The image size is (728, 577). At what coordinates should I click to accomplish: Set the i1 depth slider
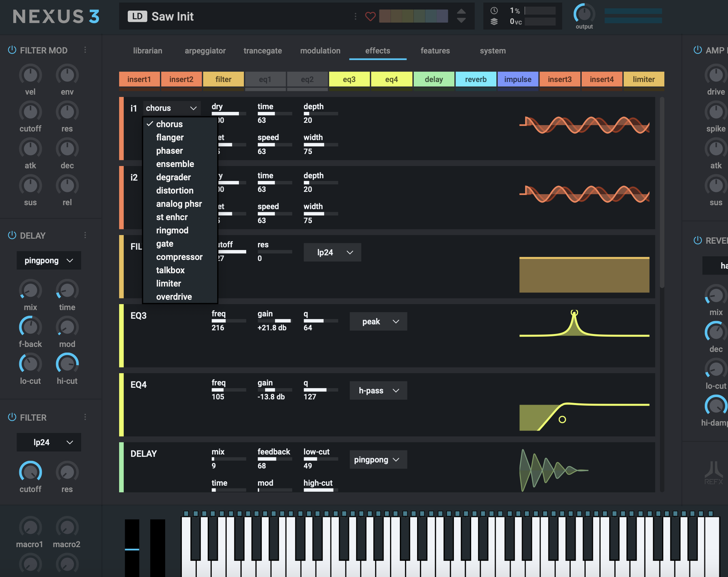pos(321,114)
